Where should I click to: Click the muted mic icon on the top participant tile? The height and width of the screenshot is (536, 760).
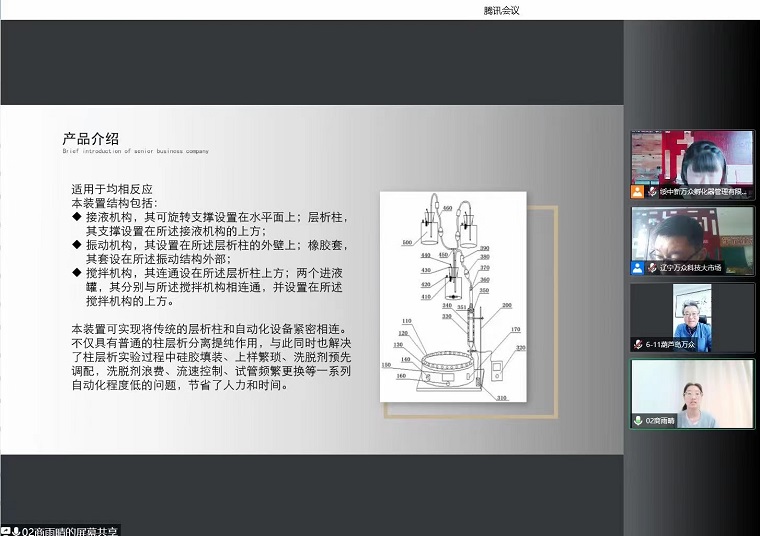click(x=652, y=191)
